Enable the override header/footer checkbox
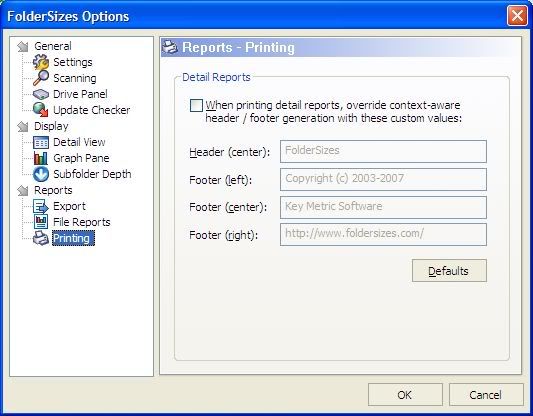533x416 pixels. [x=196, y=105]
